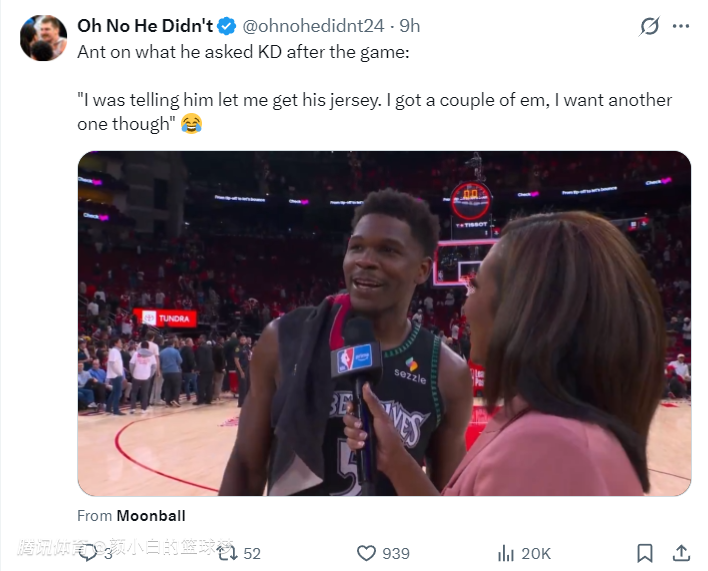Click the tweet text about KD's jersey
The height and width of the screenshot is (571, 708).
pos(374,100)
